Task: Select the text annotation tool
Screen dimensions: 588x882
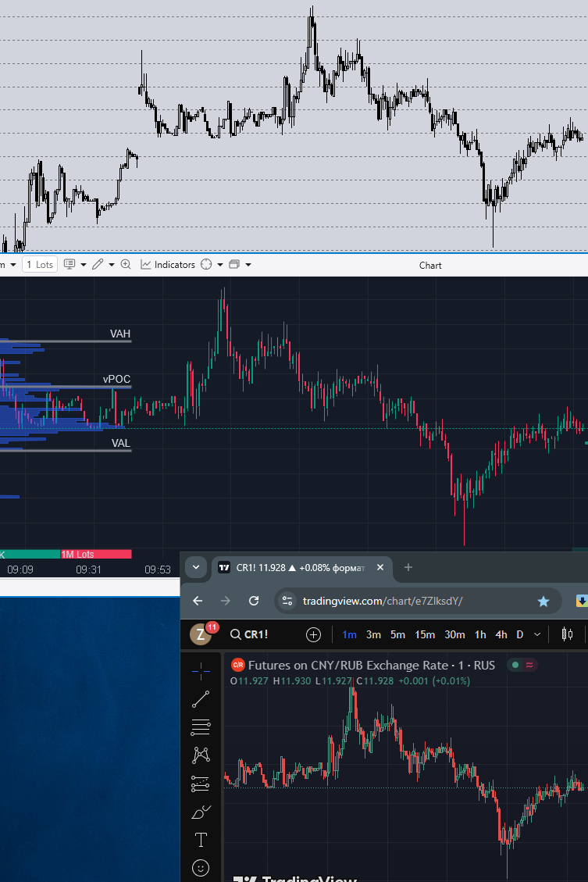Action: click(201, 840)
